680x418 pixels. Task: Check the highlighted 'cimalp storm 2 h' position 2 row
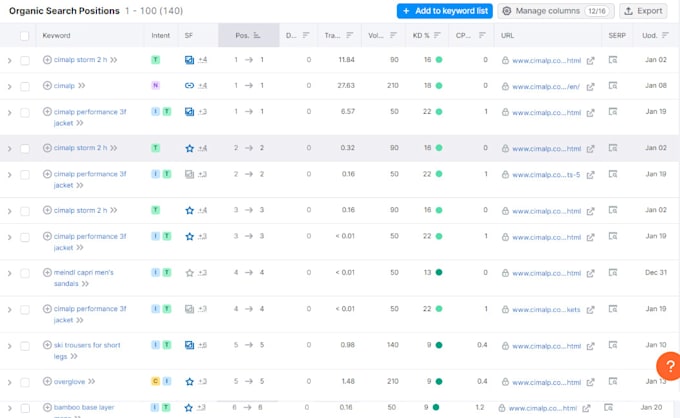[x=25, y=149]
